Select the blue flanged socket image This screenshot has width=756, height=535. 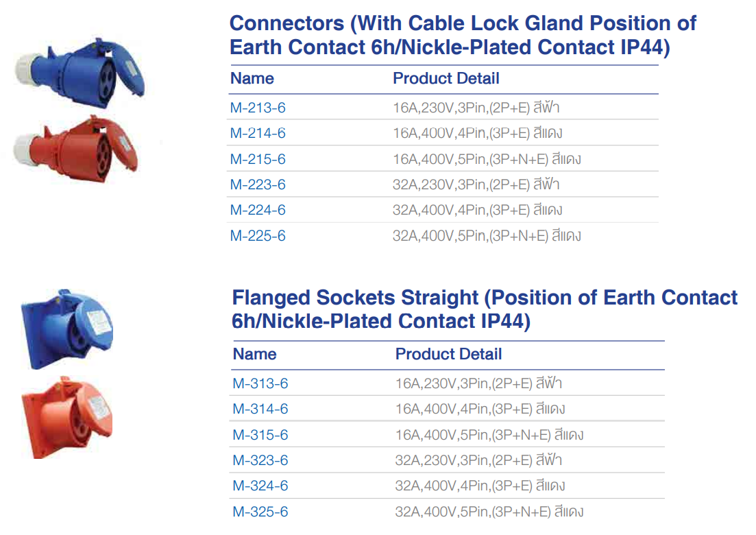coord(67,328)
